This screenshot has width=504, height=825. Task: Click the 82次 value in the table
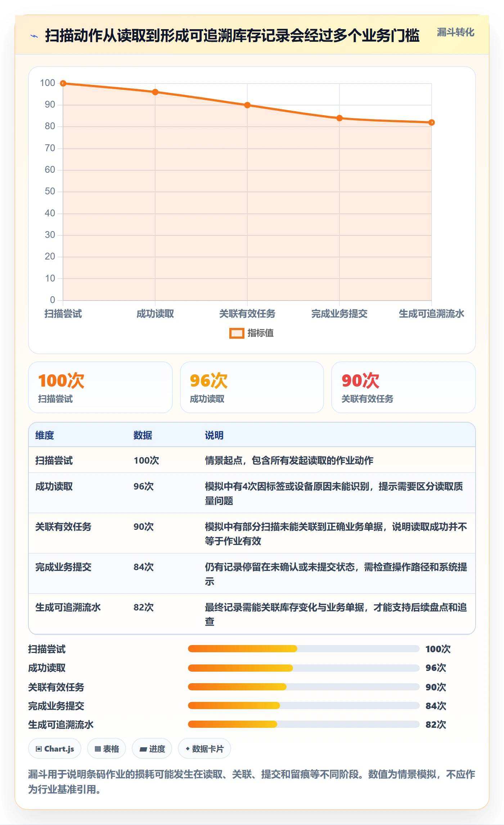144,607
